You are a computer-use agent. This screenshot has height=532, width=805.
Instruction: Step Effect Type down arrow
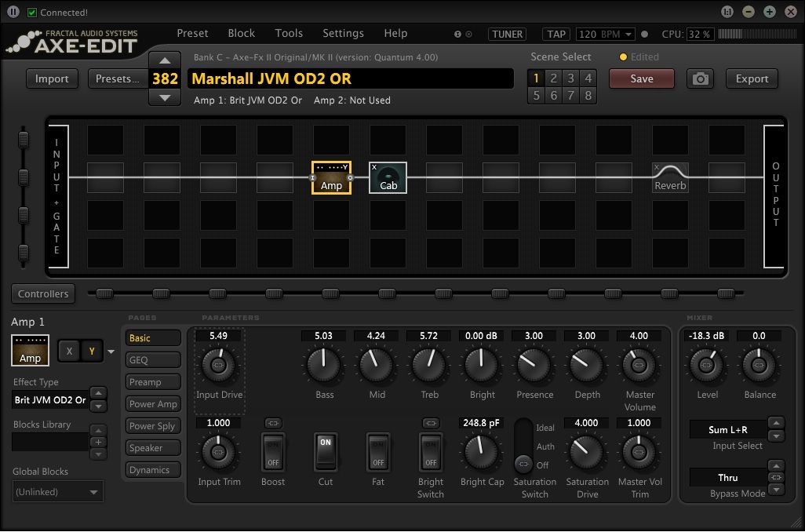[98, 406]
